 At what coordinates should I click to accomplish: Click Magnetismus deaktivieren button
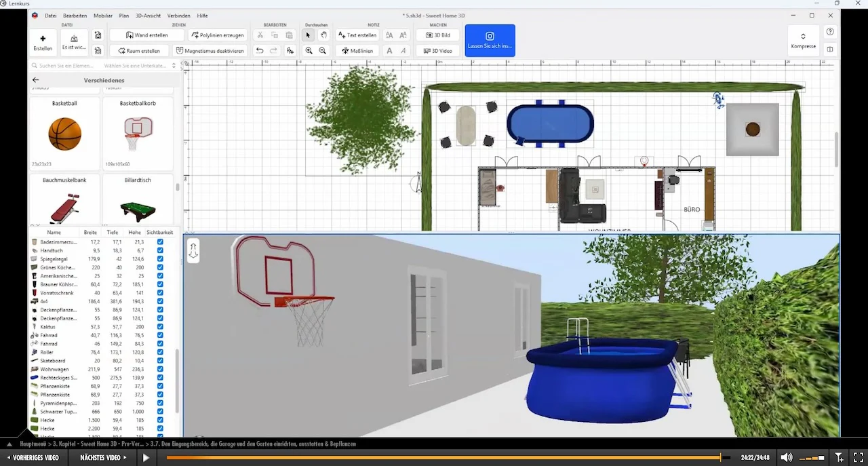pos(210,51)
